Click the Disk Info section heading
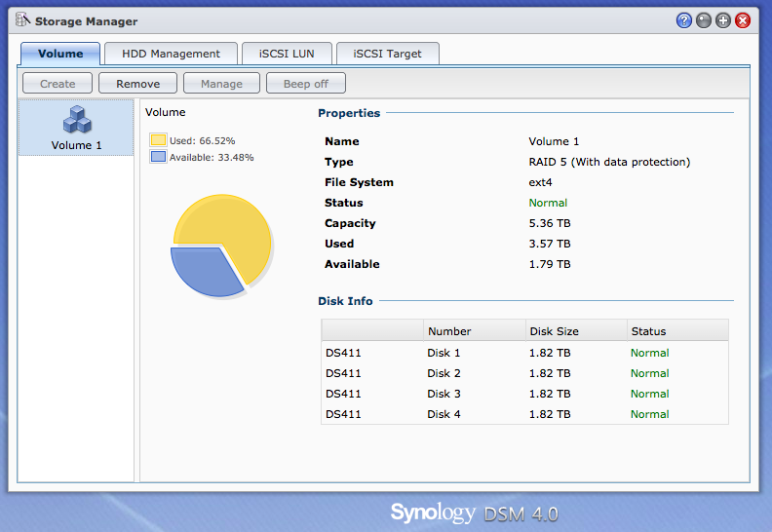 (345, 301)
